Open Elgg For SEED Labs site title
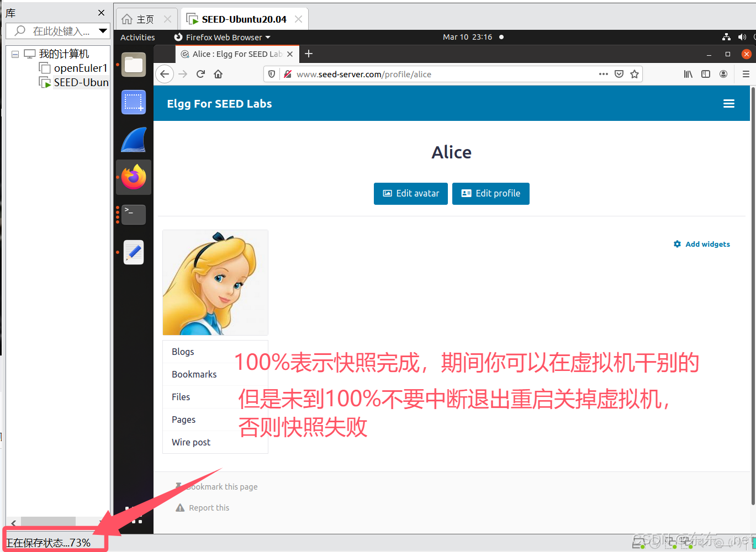This screenshot has width=756, height=552. (x=219, y=104)
